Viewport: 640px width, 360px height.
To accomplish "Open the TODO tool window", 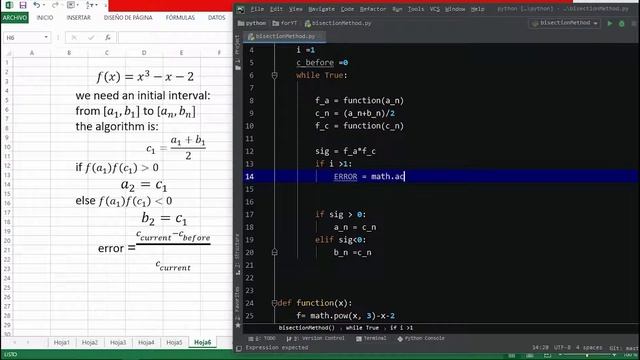I will point(262,338).
